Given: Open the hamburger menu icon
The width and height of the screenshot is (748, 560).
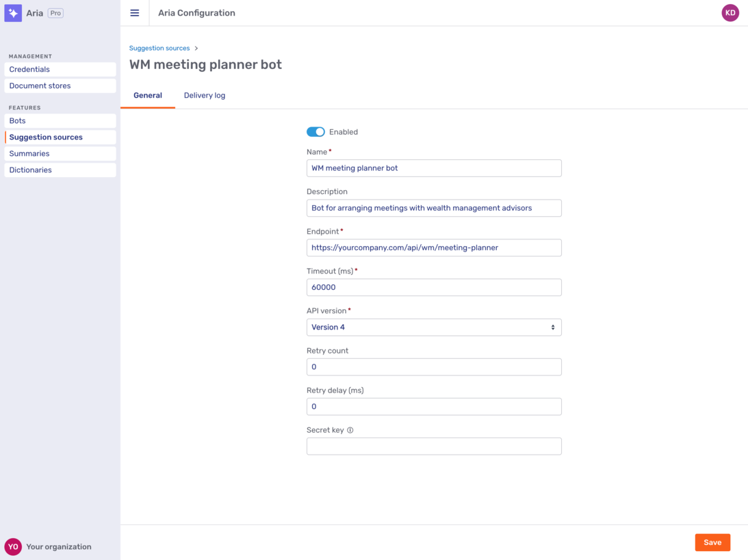Looking at the screenshot, I should (x=134, y=12).
